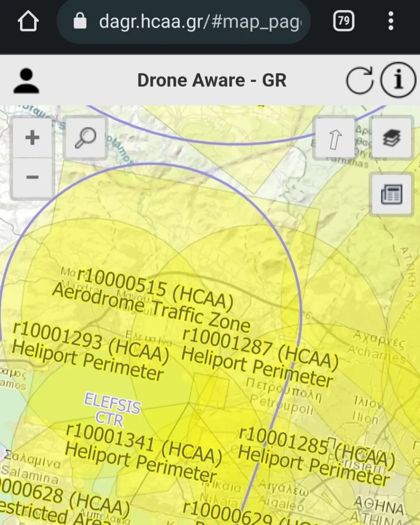Tap the Acharnes place name on map
The image size is (420, 525).
click(x=376, y=354)
